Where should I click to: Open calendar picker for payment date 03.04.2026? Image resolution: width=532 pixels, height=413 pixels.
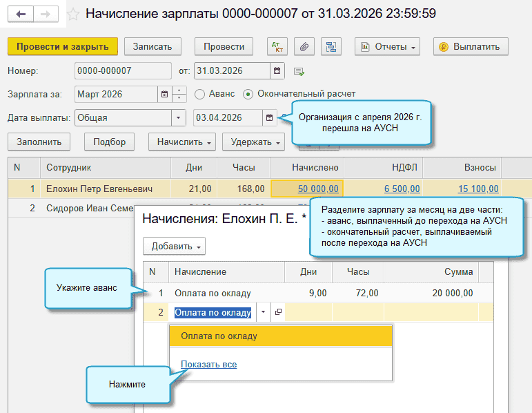pos(270,117)
